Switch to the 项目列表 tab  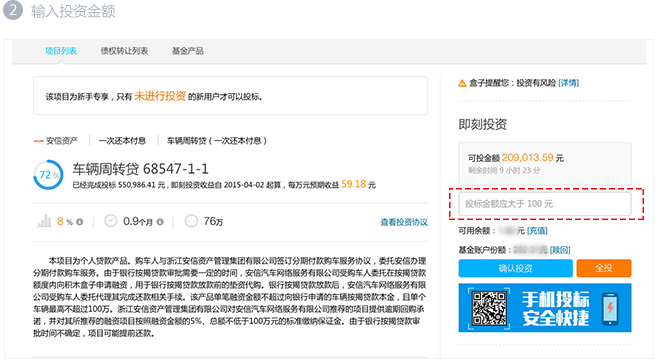61,51
